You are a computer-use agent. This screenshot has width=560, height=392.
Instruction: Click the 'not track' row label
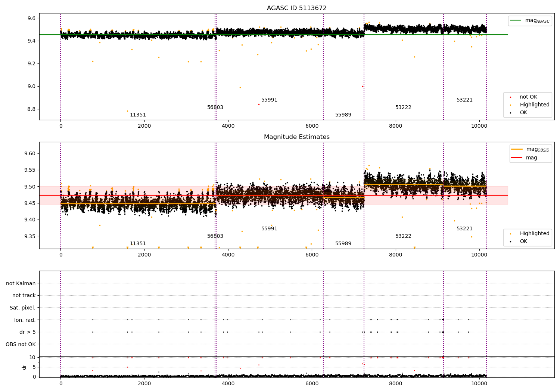24,296
